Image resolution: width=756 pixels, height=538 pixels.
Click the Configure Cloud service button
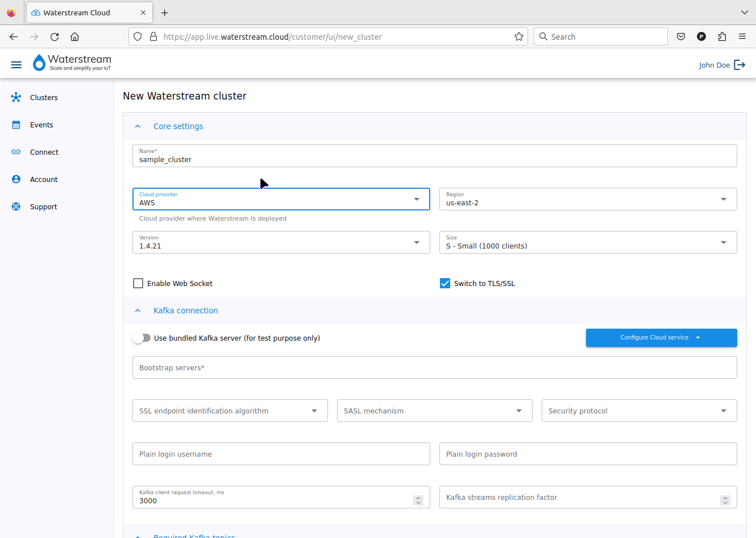[x=662, y=337]
